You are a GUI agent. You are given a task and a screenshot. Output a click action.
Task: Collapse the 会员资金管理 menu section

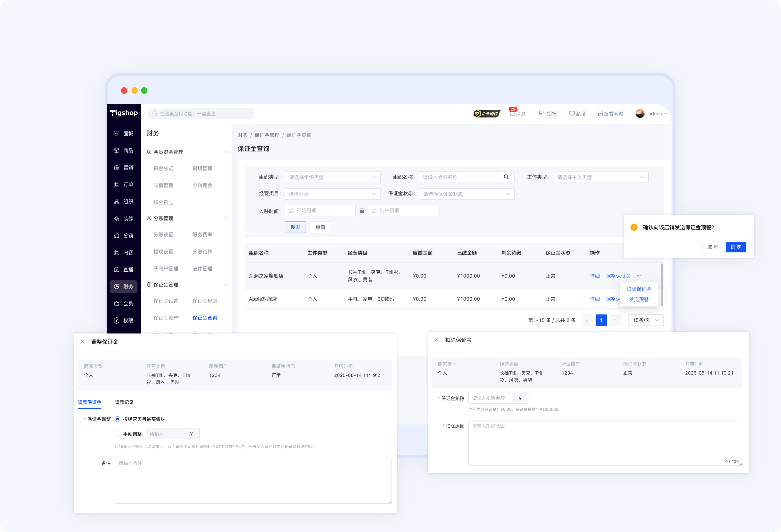pos(226,152)
